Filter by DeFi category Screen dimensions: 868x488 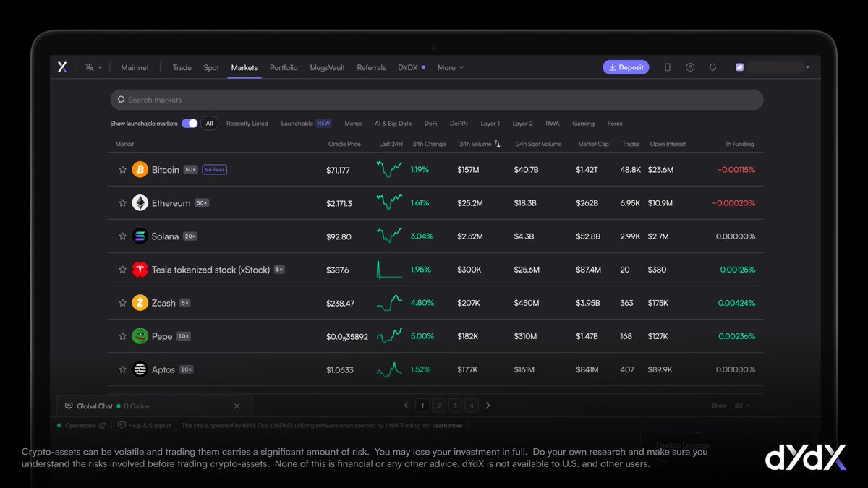point(430,124)
